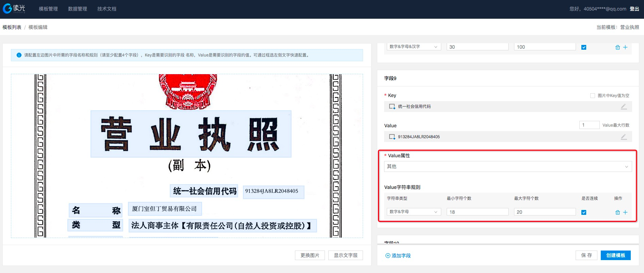Select the 厦门室但丁贸易有限公司 text region
Screen dimensions: 644x273
click(165, 209)
